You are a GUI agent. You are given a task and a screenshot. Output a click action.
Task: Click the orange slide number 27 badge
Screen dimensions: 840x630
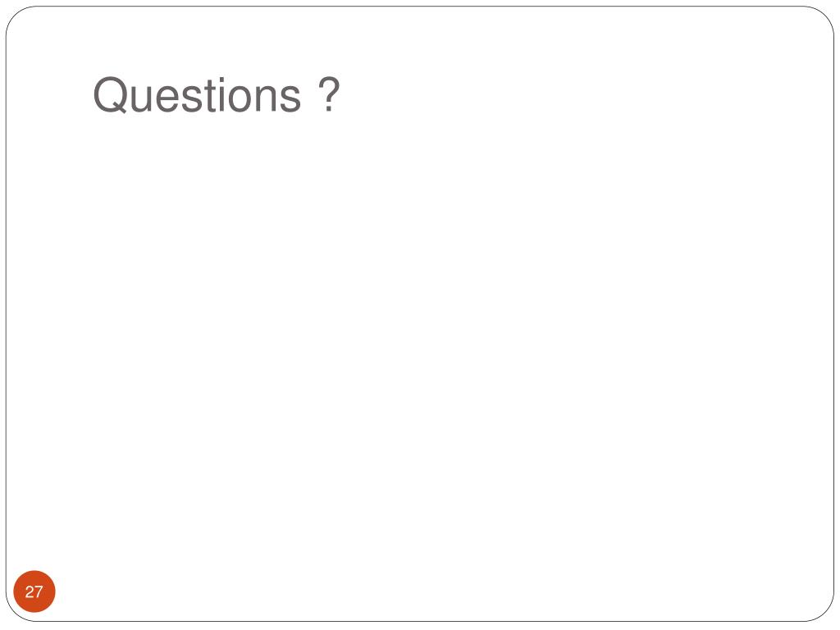pos(34,591)
